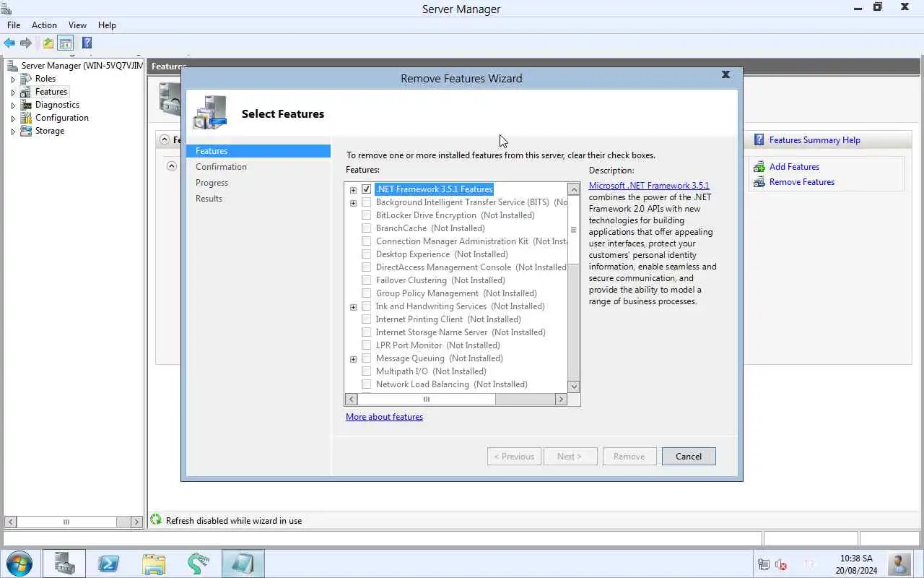Click the features list scroll right arrow
The image size is (924, 578).
coord(561,399)
